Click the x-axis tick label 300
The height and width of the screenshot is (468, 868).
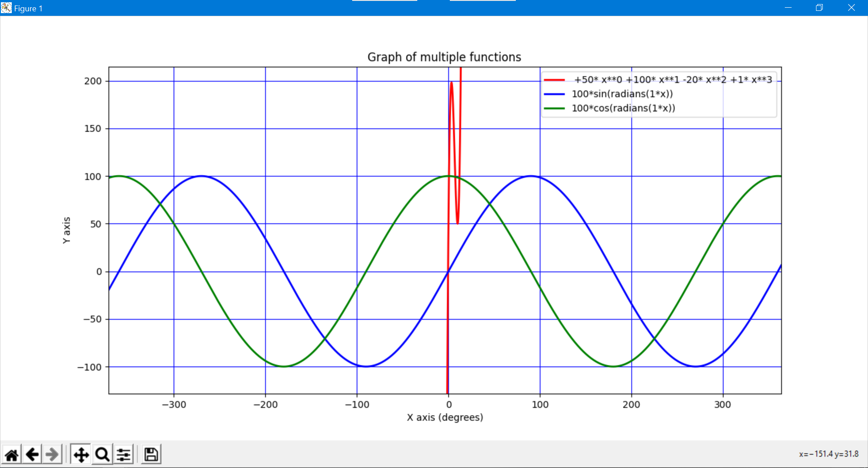tap(723, 405)
